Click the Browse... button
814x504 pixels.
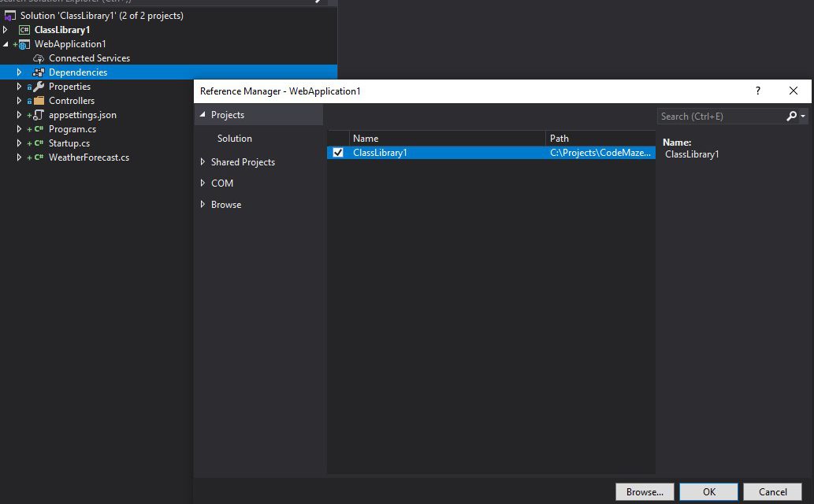coord(645,491)
